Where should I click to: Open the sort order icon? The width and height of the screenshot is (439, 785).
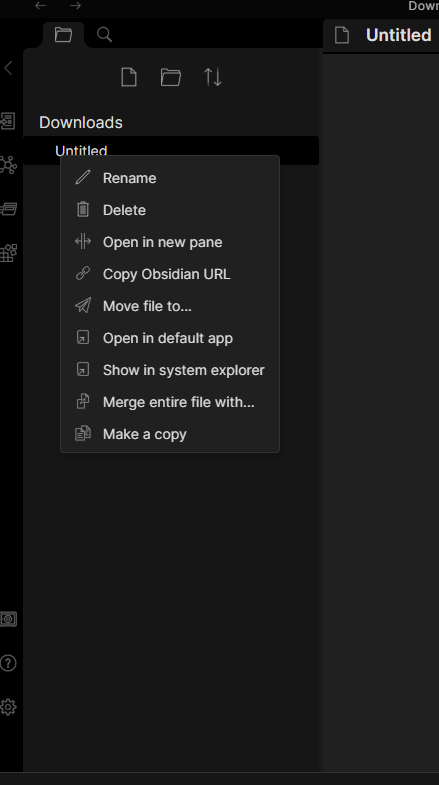[213, 78]
